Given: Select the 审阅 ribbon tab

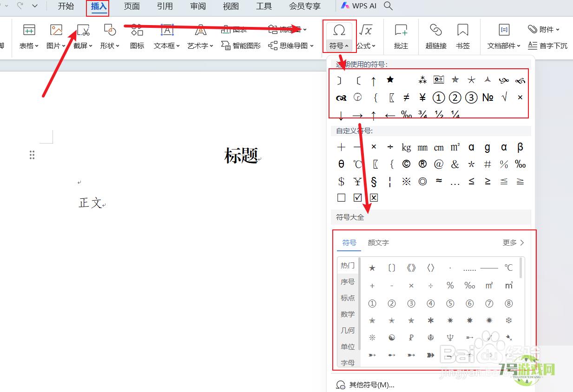Looking at the screenshot, I should tap(198, 6).
